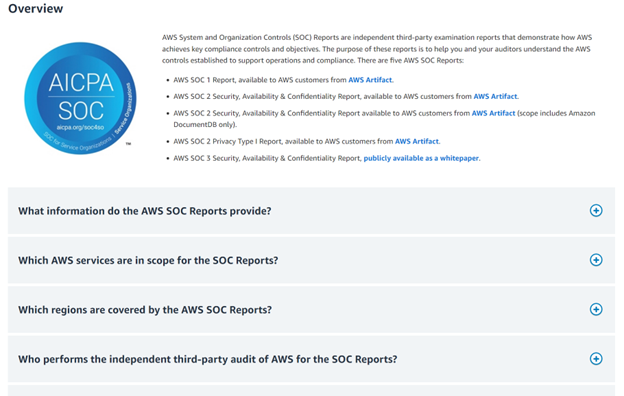Click the "AWS SOC 3 Security" bullet text
Image resolution: width=624 pixels, height=396 pixels.
point(267,158)
